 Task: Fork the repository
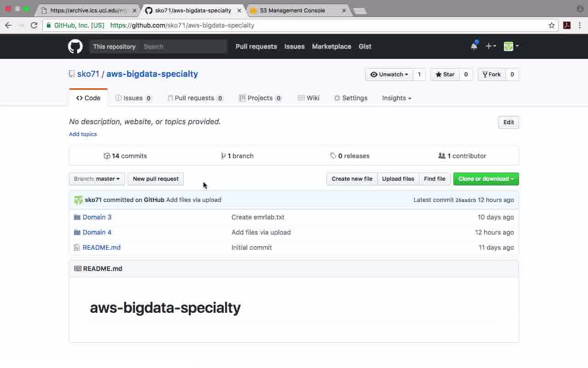(492, 75)
